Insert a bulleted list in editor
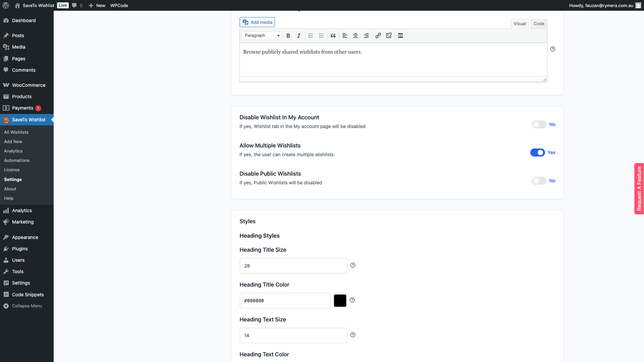Viewport: 644px width, 362px height. pyautogui.click(x=311, y=36)
